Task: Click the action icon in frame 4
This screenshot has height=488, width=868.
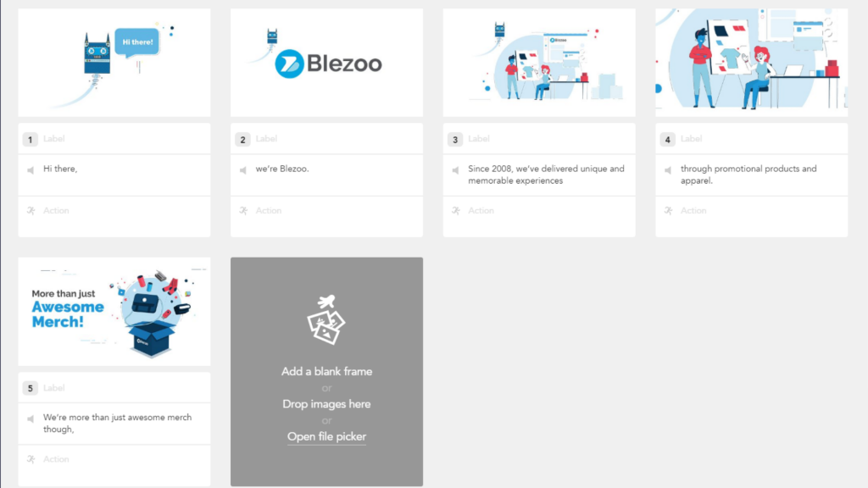Action: 669,210
